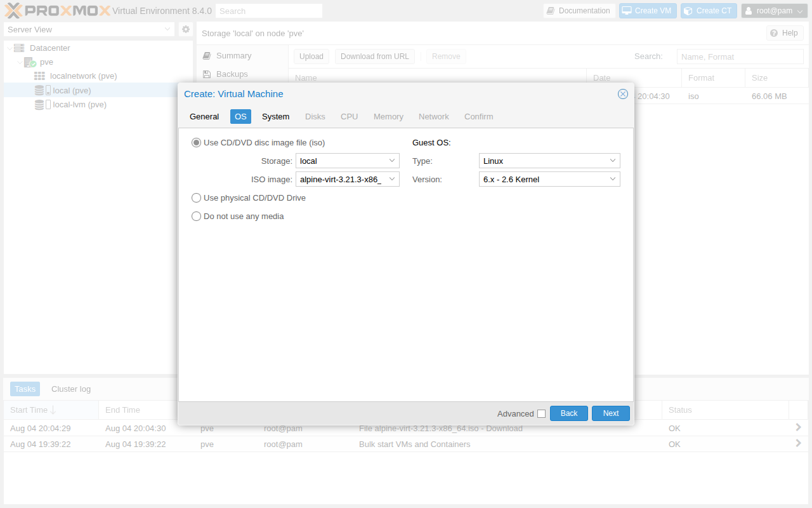Image resolution: width=812 pixels, height=508 pixels.
Task: Open the Documentation link
Action: point(579,11)
